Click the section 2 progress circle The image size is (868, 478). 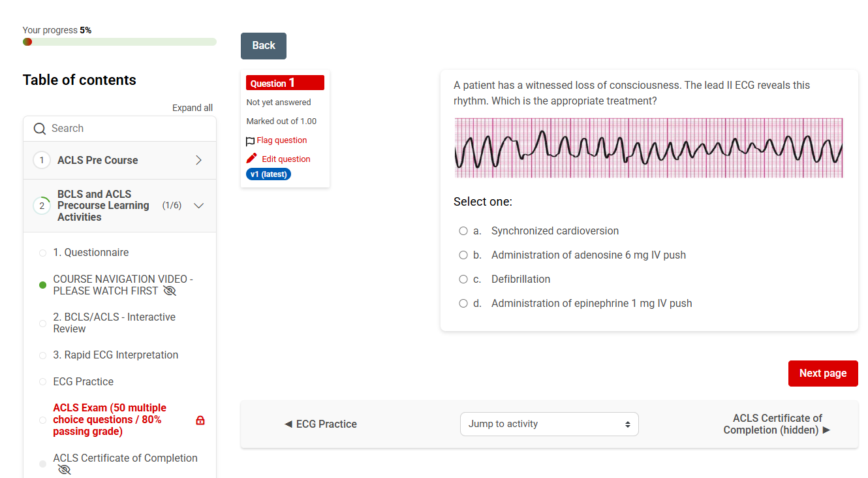[x=42, y=206]
